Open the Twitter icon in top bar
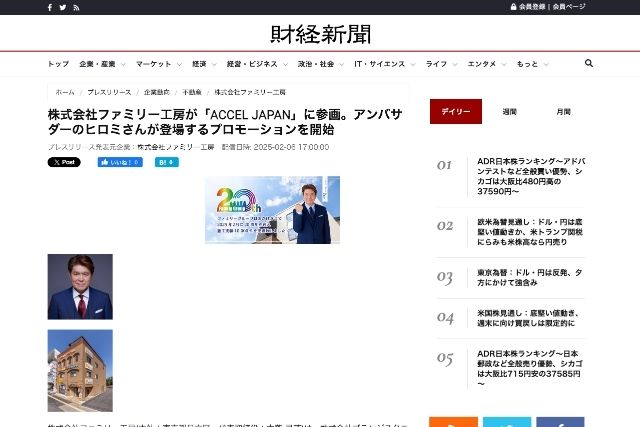 point(63,7)
